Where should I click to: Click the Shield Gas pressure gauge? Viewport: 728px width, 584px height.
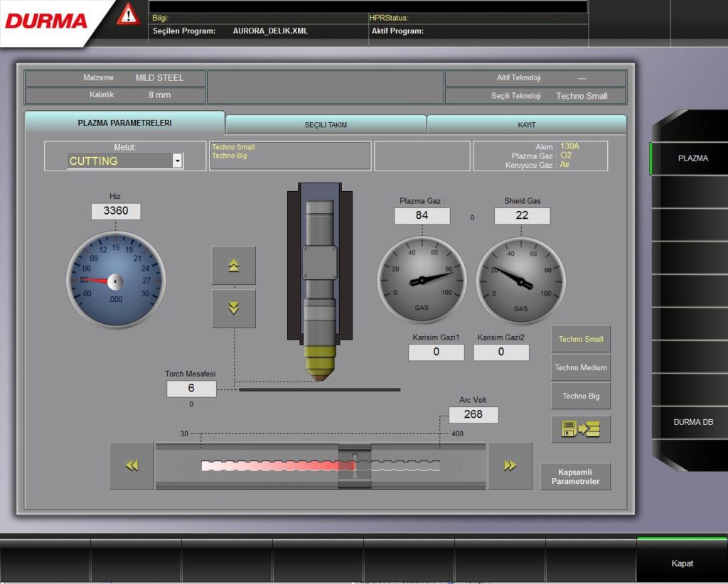pyautogui.click(x=521, y=281)
